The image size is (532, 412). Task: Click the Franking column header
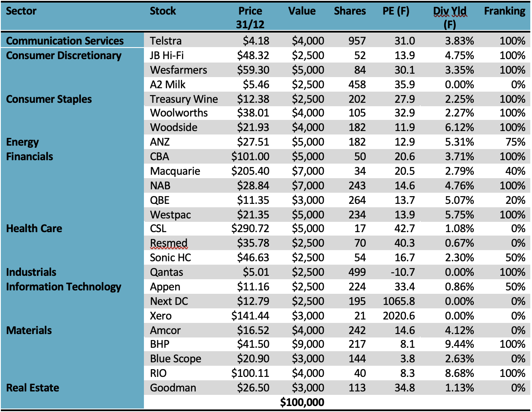[504, 11]
